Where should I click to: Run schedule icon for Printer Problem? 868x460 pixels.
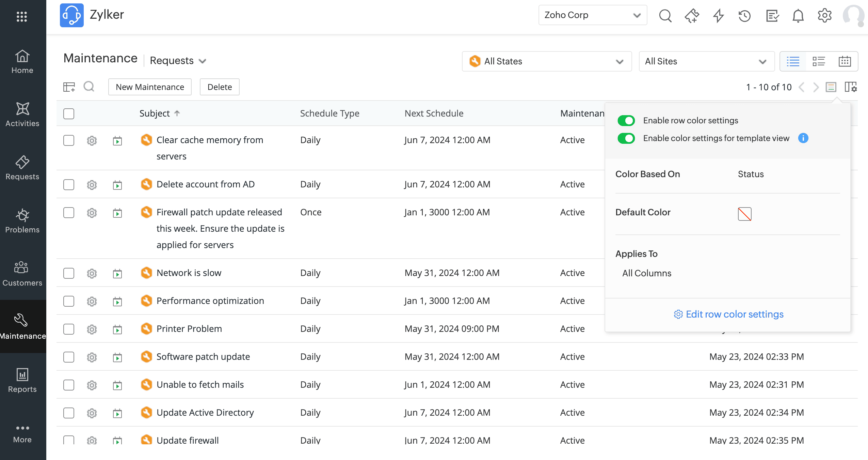point(117,329)
